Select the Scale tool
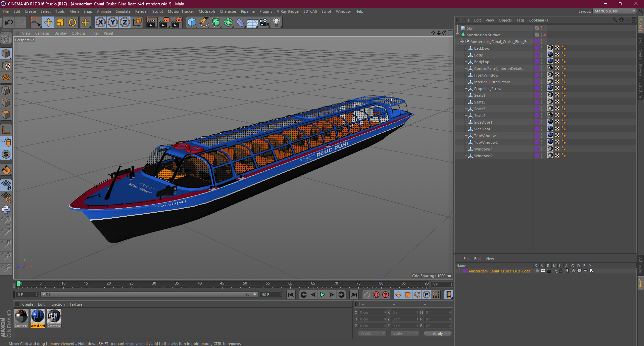The image size is (644, 346). click(60, 23)
